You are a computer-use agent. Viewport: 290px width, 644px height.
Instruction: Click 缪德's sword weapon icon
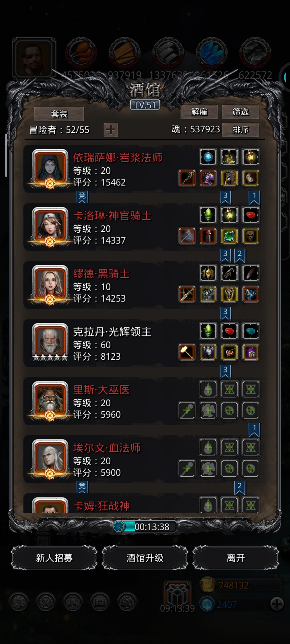tap(187, 294)
